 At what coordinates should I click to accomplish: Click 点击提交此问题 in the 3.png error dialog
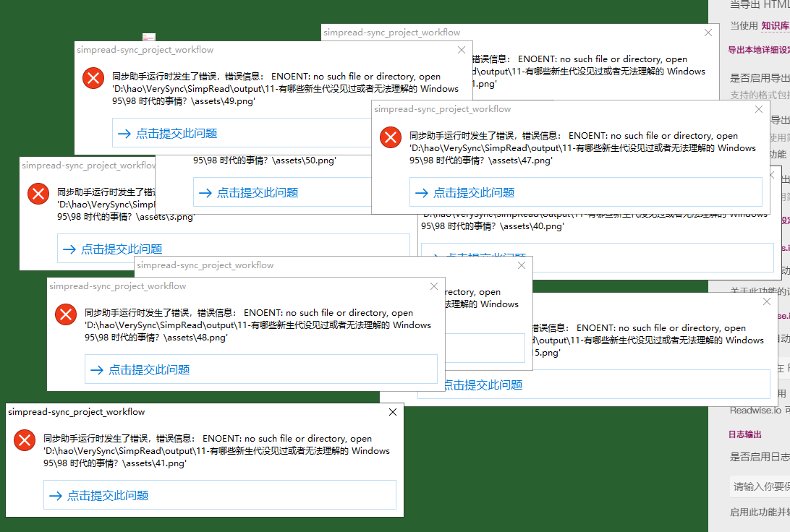click(x=233, y=249)
